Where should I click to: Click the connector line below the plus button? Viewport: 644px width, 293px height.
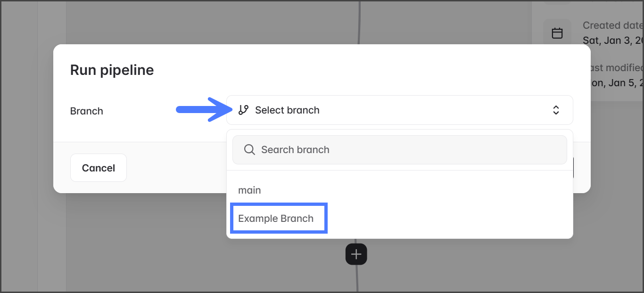(357, 280)
